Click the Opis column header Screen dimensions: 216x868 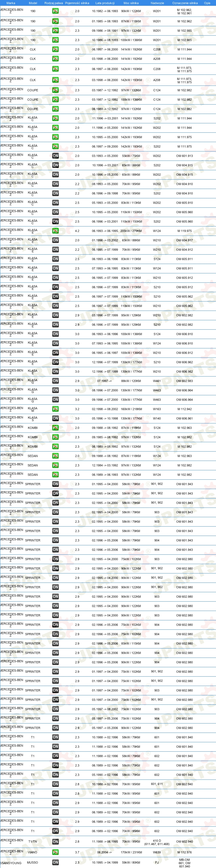(207, 3)
